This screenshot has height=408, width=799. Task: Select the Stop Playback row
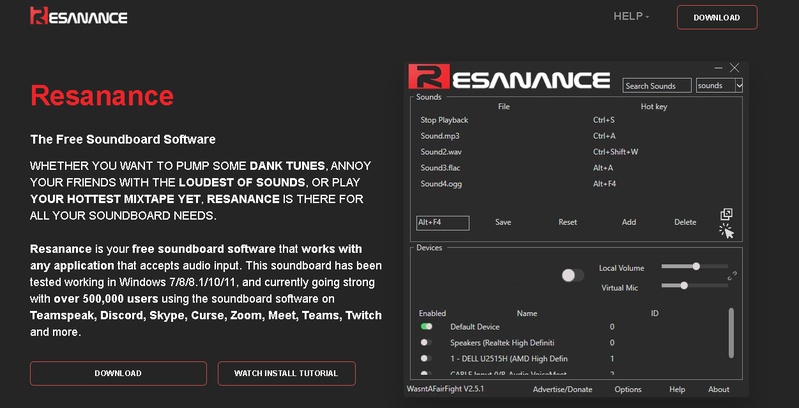tap(576, 120)
